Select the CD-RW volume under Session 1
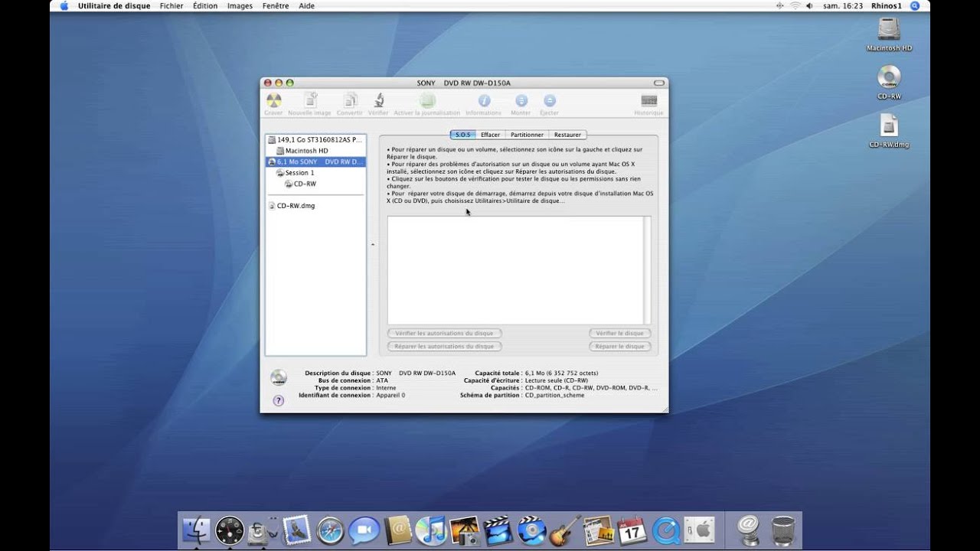The height and width of the screenshot is (551, 980). pyautogui.click(x=315, y=184)
